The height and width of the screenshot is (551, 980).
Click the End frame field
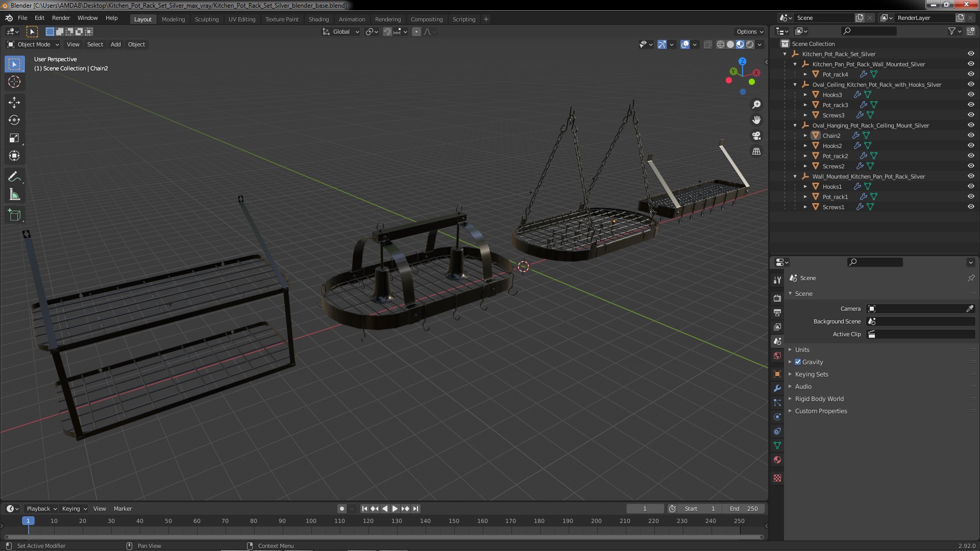tap(743, 509)
